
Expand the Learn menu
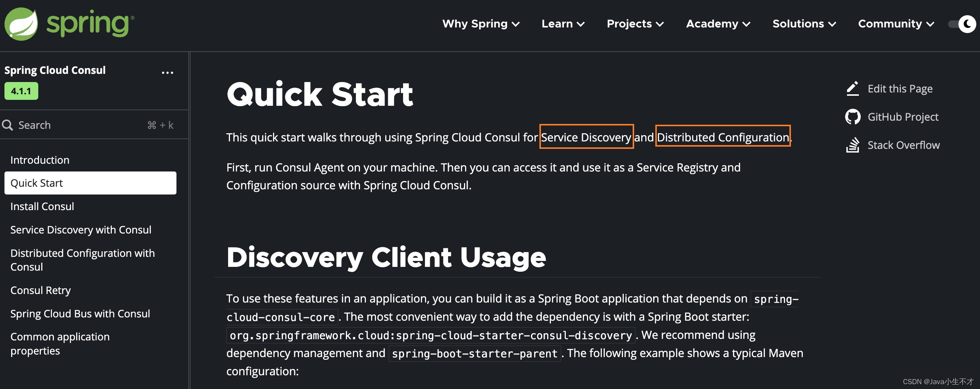tap(563, 24)
